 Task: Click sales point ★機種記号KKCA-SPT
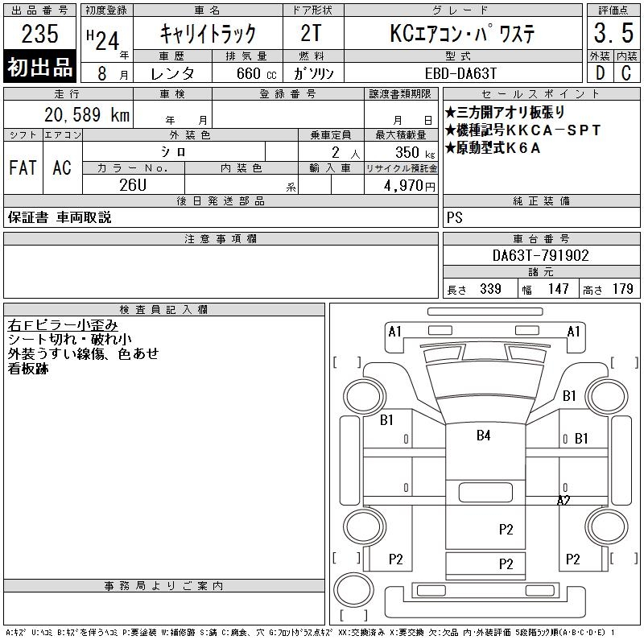pyautogui.click(x=522, y=130)
